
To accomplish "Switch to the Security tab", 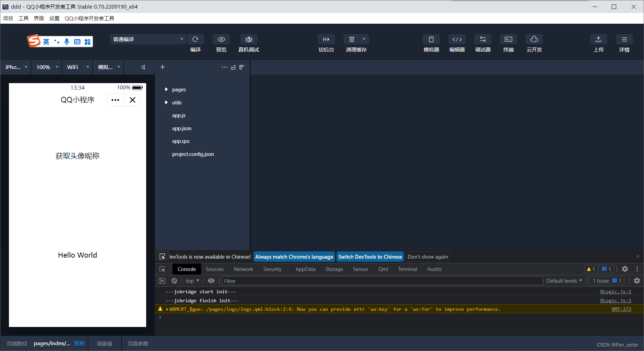I will coord(272,269).
